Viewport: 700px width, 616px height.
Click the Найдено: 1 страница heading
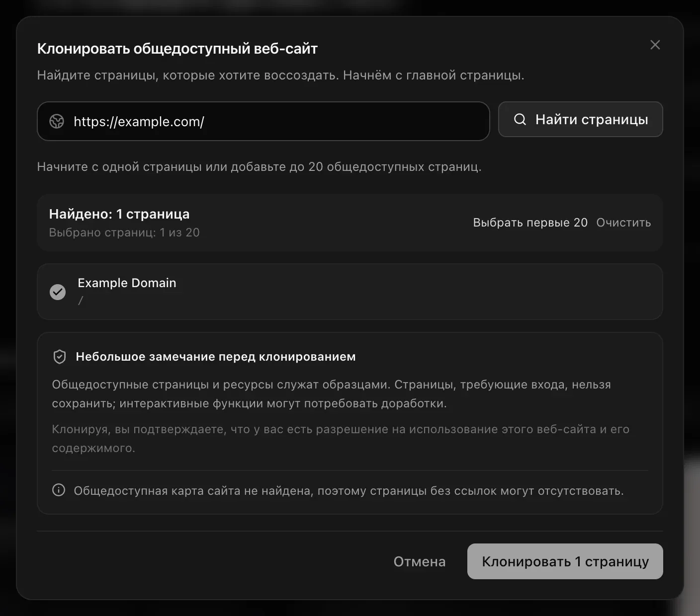[x=119, y=214]
